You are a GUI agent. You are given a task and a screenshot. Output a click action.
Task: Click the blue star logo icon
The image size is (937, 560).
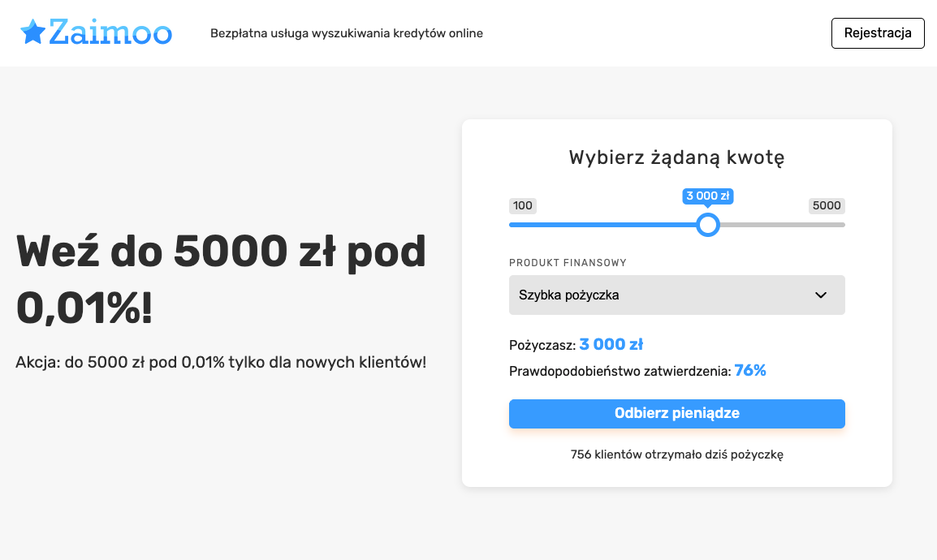33,32
